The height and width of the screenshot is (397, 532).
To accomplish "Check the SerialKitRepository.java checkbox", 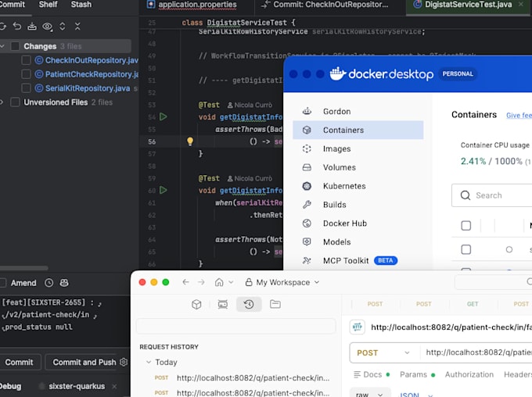I will [x=26, y=88].
